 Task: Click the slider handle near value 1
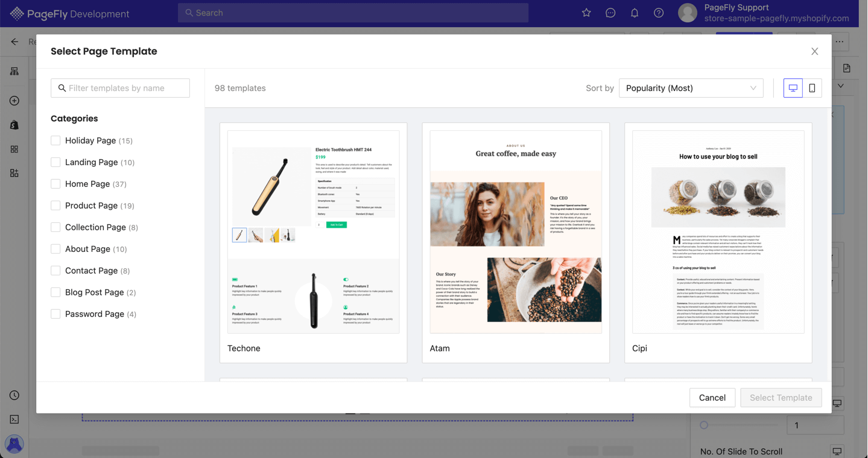click(x=704, y=425)
